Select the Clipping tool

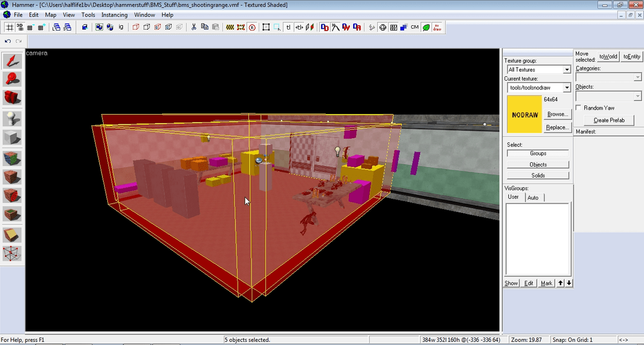12,235
